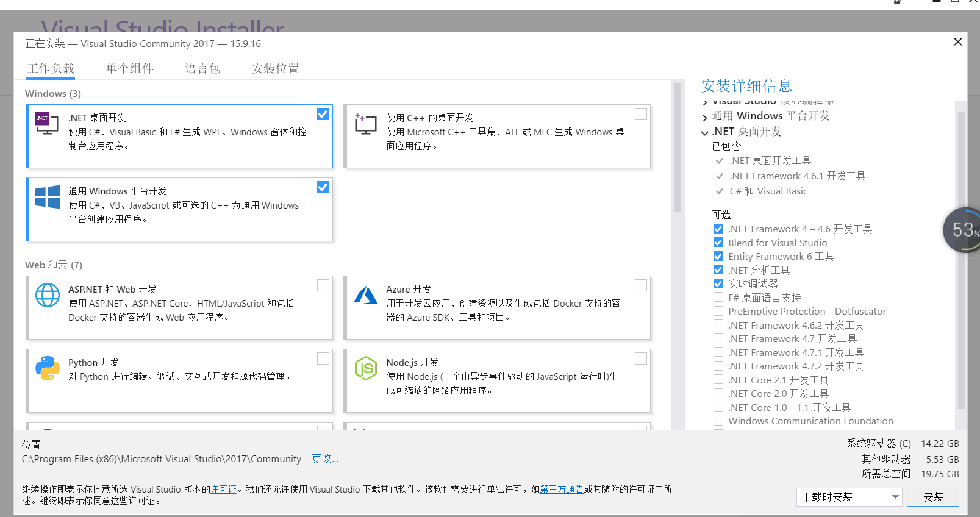980x517 pixels.
Task: Click the C# 和 Visual Basic included item
Action: pyautogui.click(x=768, y=191)
